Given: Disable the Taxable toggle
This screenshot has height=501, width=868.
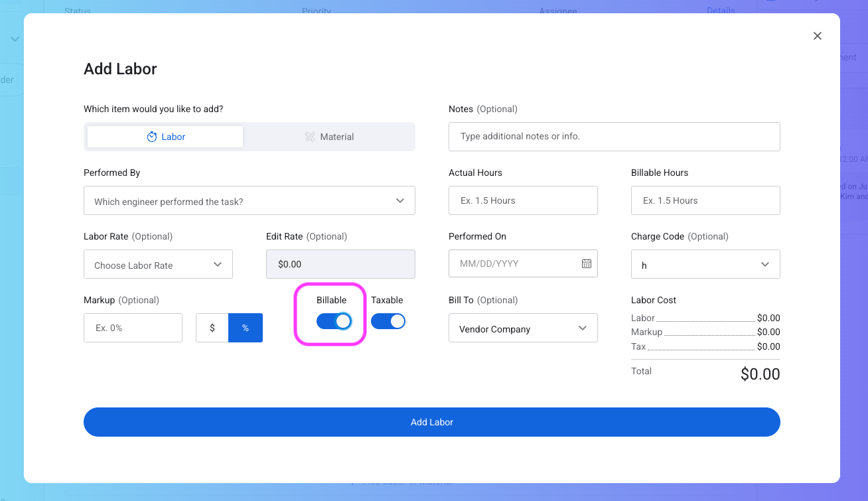Looking at the screenshot, I should tap(388, 321).
